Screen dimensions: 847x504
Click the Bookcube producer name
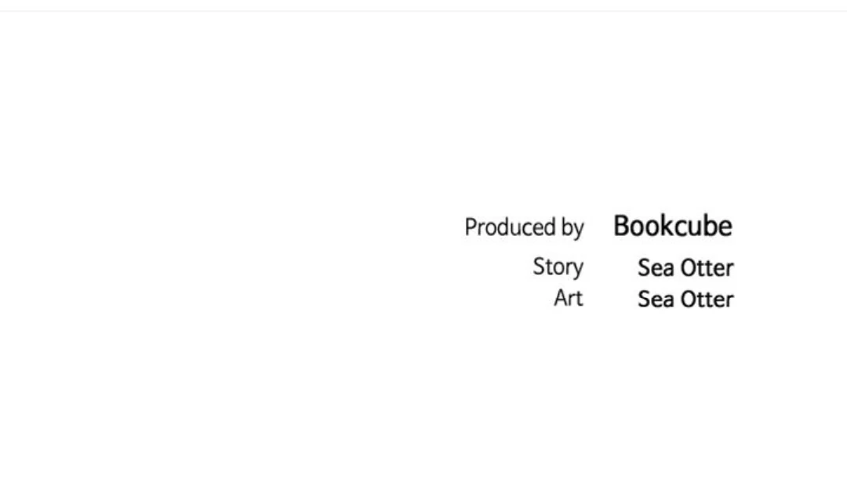pos(672,227)
